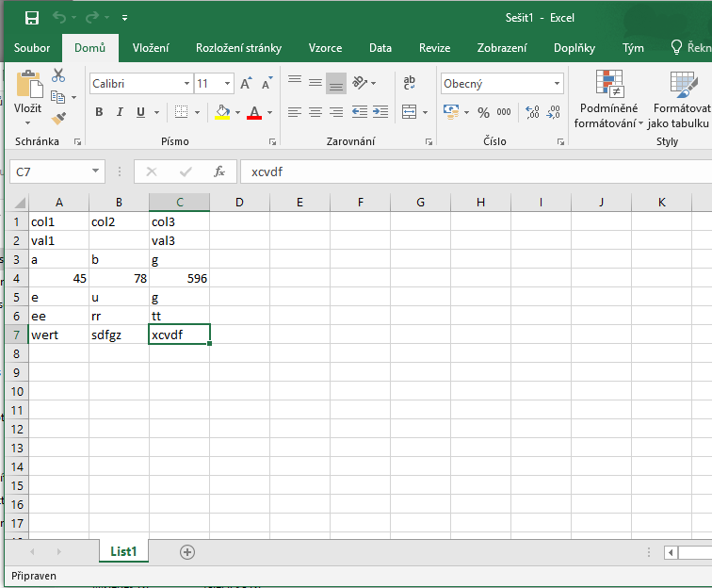
Task: Click the Insert function fx icon
Action: tap(219, 171)
